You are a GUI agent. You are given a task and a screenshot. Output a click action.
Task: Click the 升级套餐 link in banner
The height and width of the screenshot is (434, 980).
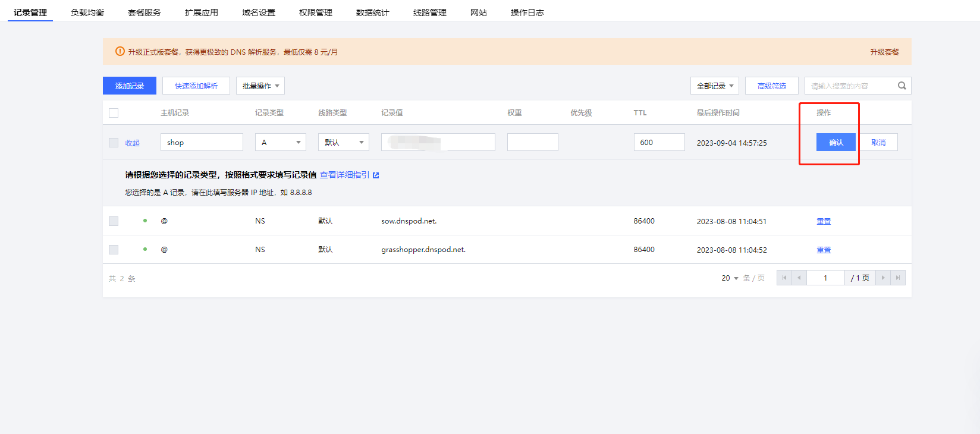pos(884,52)
